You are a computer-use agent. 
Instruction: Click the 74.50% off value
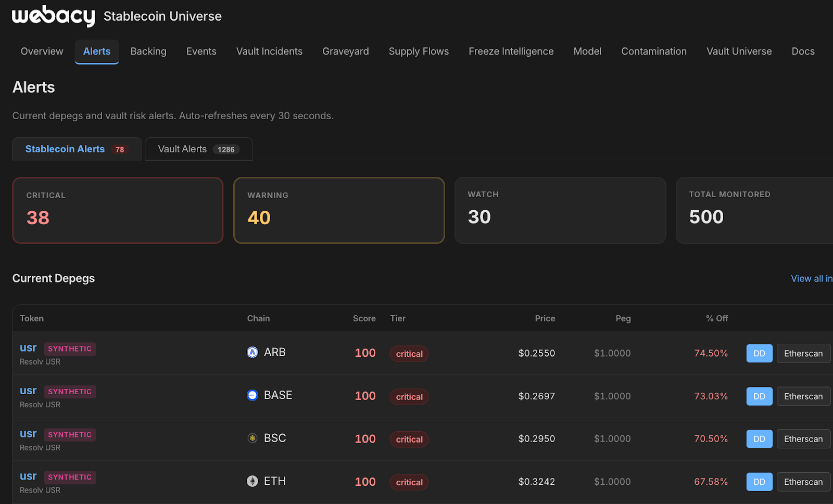(x=711, y=353)
